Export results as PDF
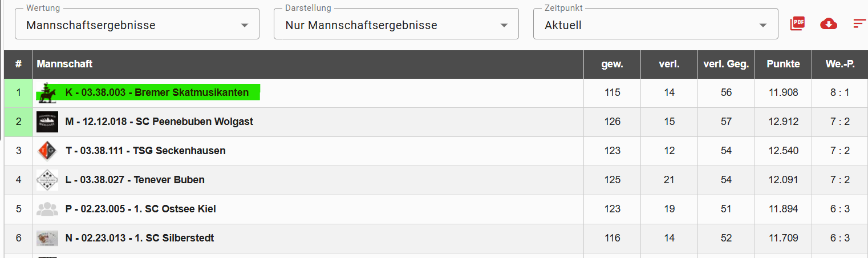Image resolution: width=868 pixels, height=258 pixels. 797,23
